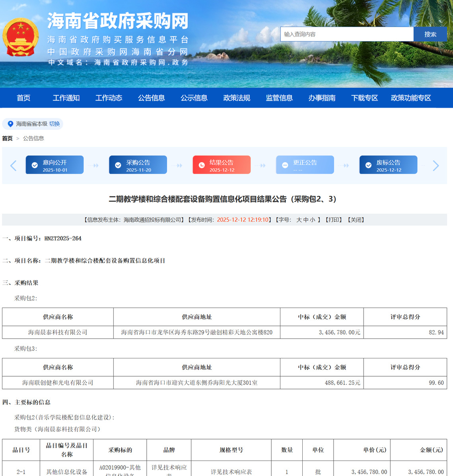Go to 首页 in navigation bar

23,98
